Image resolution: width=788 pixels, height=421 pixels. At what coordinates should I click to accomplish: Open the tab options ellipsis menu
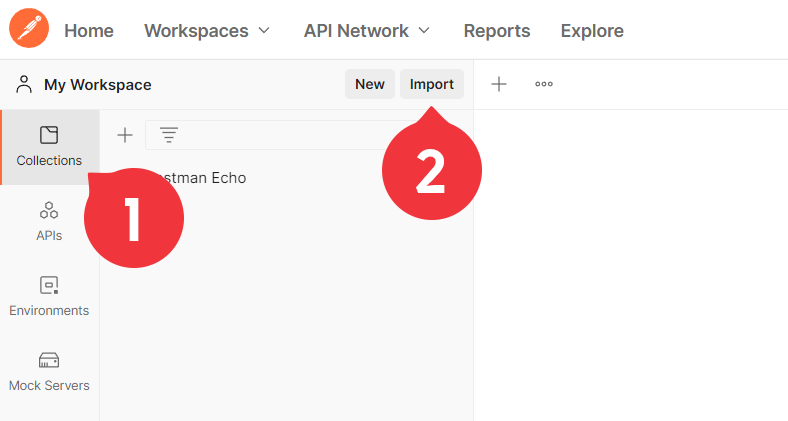click(x=544, y=84)
